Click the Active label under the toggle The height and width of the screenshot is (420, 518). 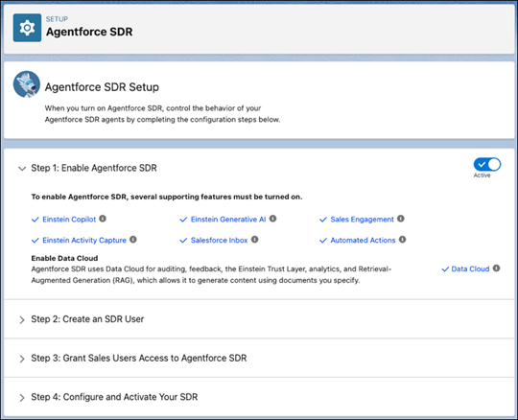(482, 175)
